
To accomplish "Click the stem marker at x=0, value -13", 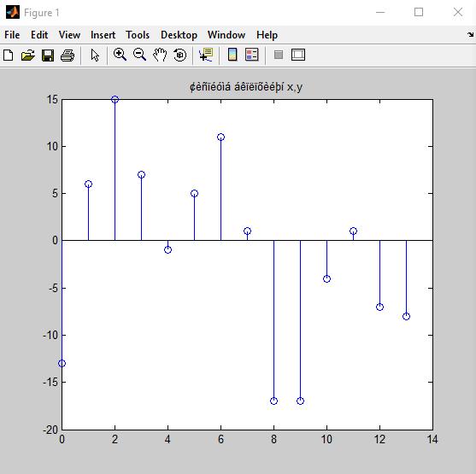I will pyautogui.click(x=62, y=363).
